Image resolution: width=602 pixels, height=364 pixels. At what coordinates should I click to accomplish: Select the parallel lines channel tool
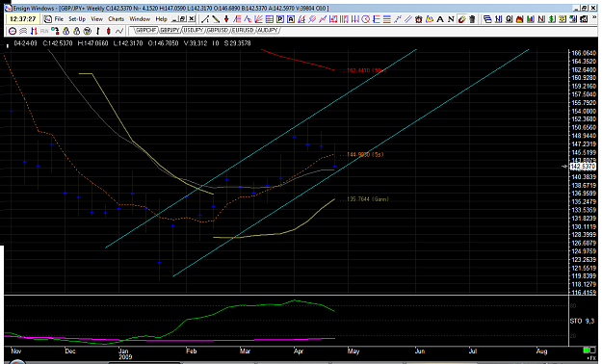(x=408, y=19)
